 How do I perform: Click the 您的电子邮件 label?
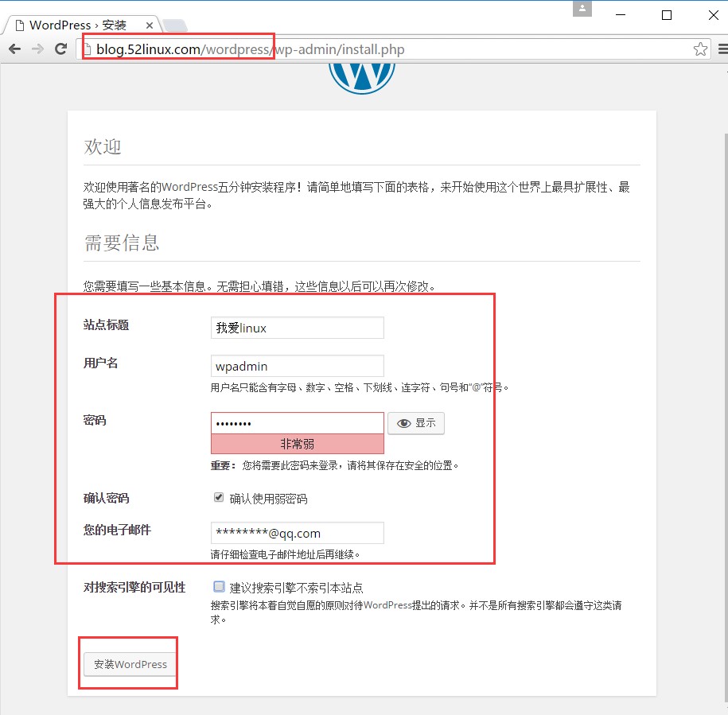(x=117, y=530)
